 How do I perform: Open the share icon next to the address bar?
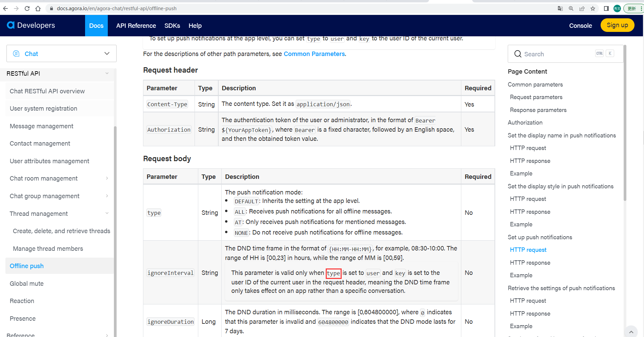(x=582, y=8)
